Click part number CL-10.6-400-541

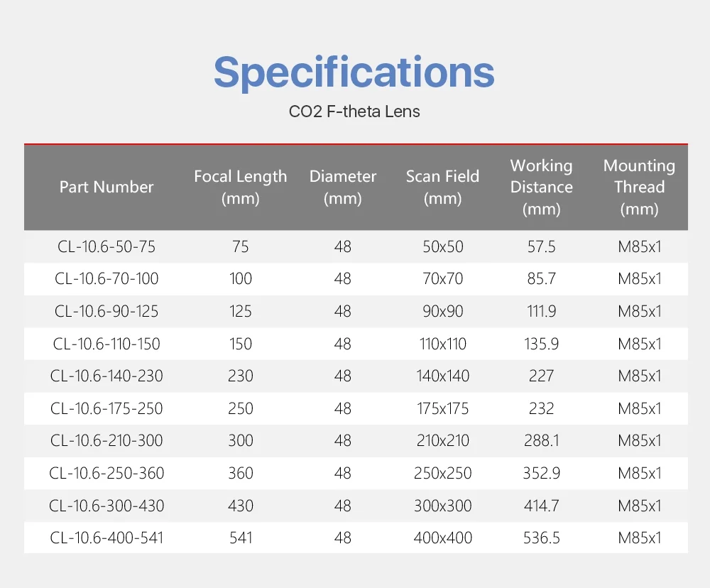(x=106, y=538)
